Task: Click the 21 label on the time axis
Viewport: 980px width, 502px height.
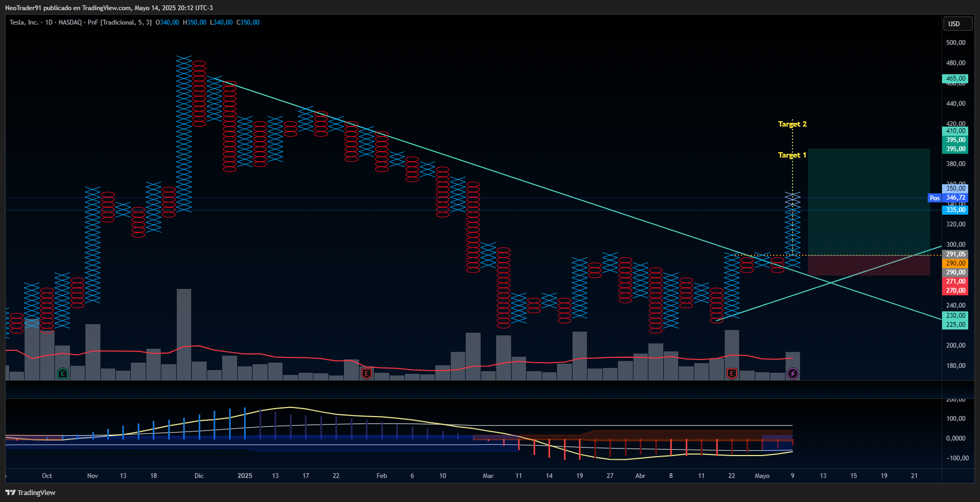Action: click(914, 476)
